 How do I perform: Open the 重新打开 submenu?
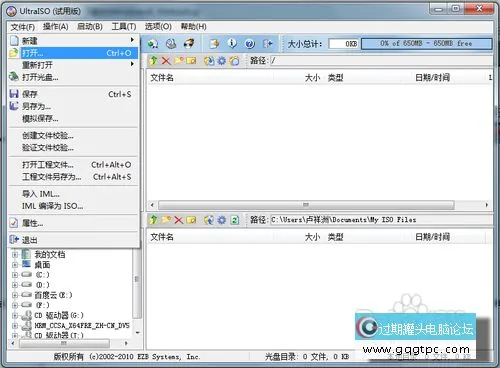coord(73,64)
